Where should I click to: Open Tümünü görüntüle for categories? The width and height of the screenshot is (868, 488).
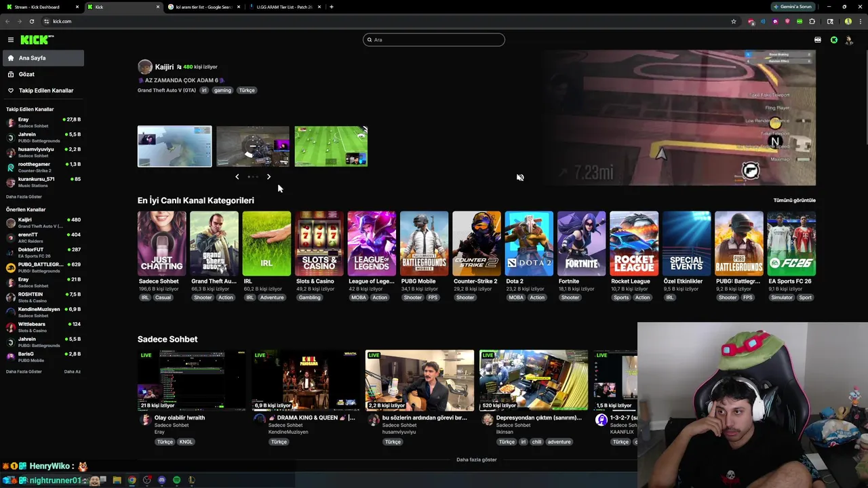pos(794,201)
